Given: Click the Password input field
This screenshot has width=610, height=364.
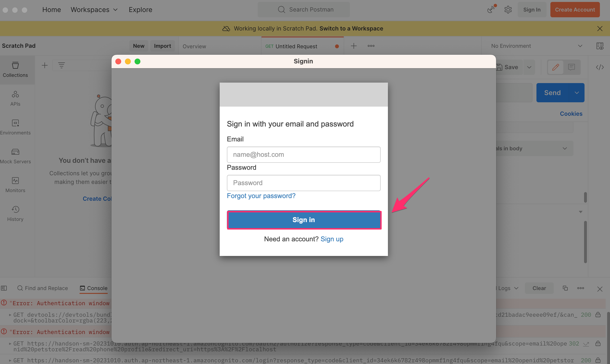Looking at the screenshot, I should coord(304,183).
